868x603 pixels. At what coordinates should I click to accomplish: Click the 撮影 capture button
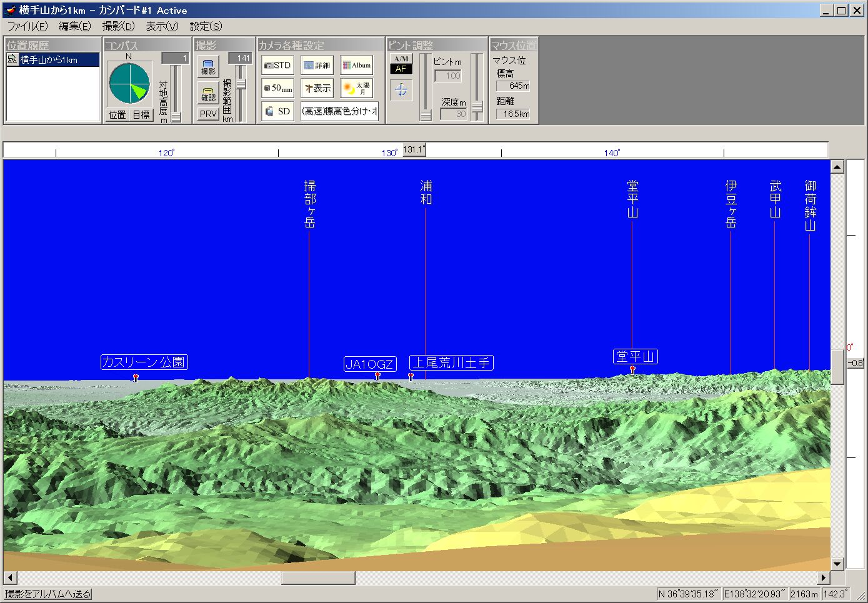click(x=208, y=66)
